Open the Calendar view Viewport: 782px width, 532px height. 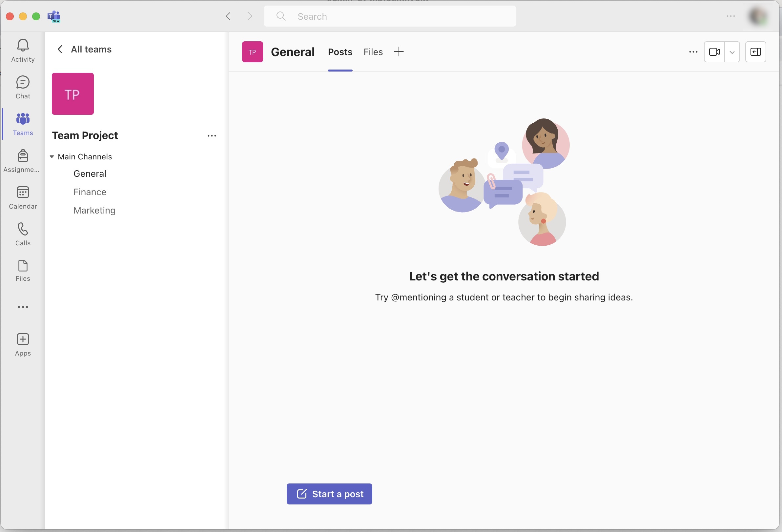point(23,197)
